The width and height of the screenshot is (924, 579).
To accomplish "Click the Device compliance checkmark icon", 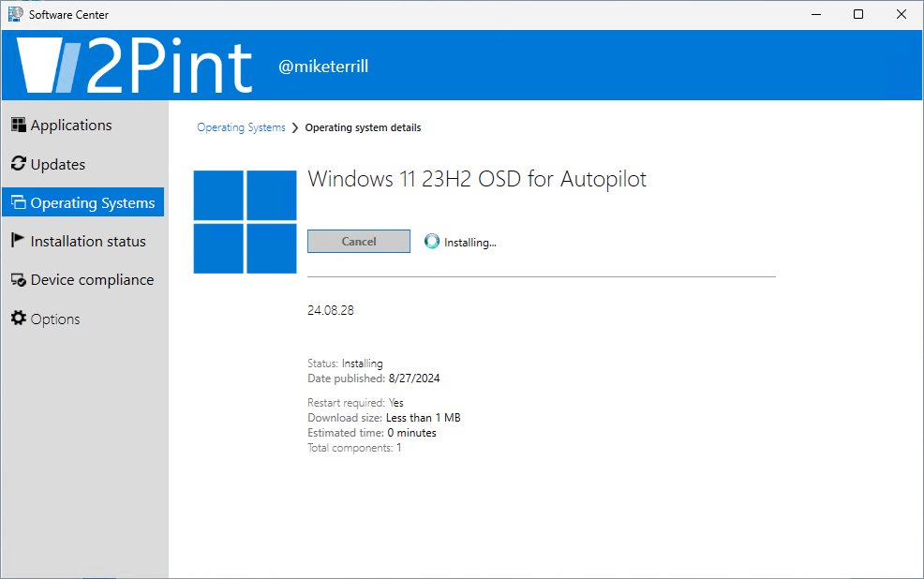I will [x=18, y=280].
